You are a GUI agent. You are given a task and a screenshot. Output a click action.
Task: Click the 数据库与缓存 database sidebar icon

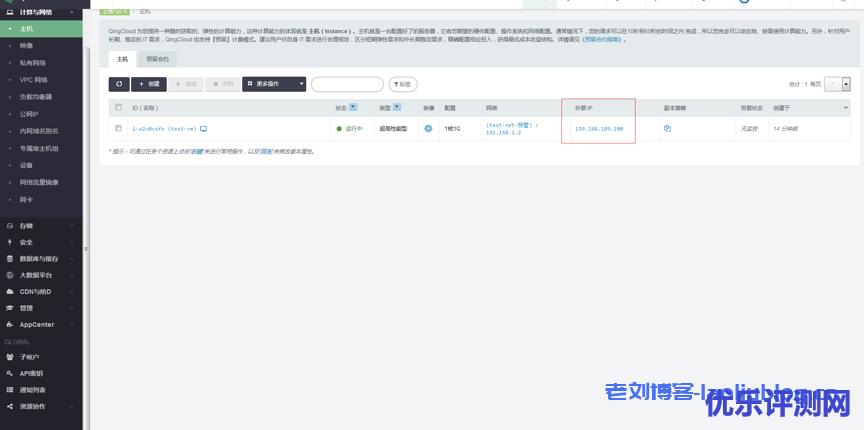pyautogui.click(x=9, y=259)
